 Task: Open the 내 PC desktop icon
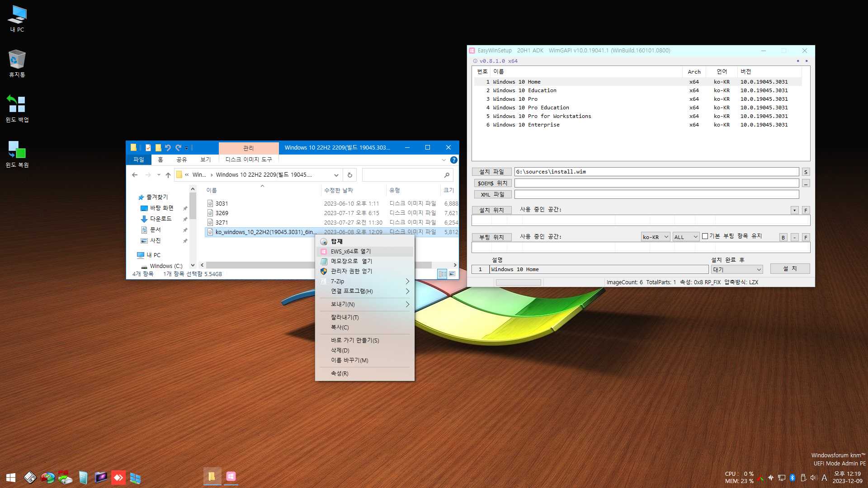click(x=17, y=19)
